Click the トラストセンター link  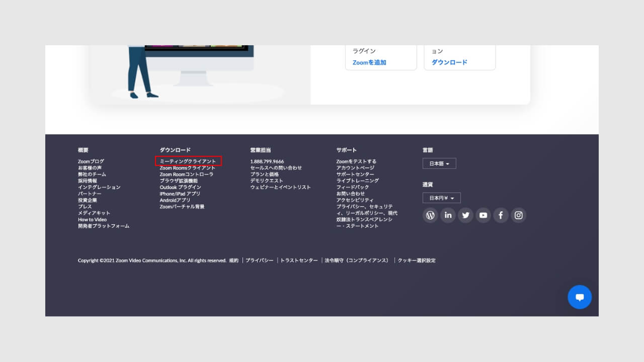[x=299, y=260]
